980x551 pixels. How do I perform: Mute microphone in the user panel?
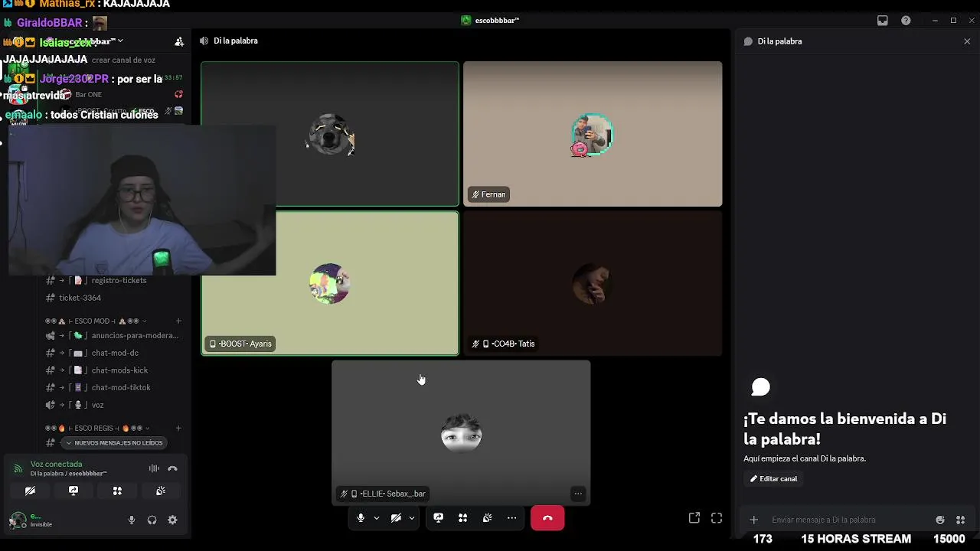(132, 520)
